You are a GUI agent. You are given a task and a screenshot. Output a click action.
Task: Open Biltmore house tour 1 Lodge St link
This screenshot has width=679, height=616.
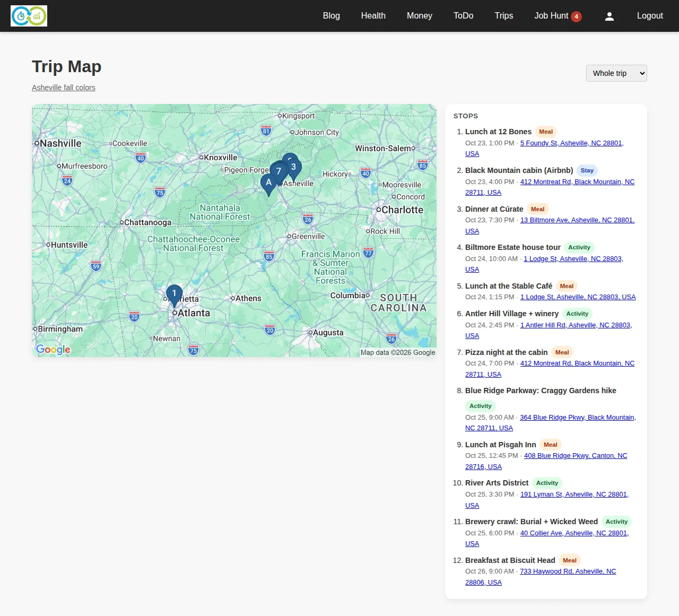point(573,259)
